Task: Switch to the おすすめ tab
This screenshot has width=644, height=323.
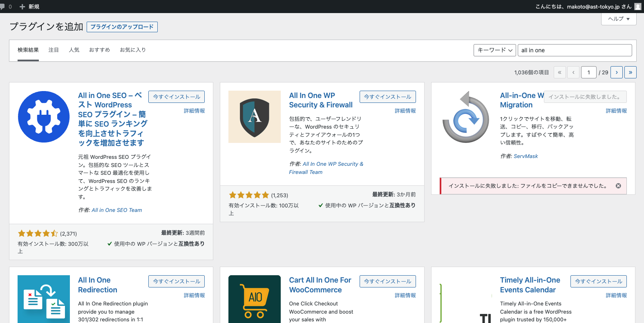Action: (100, 50)
